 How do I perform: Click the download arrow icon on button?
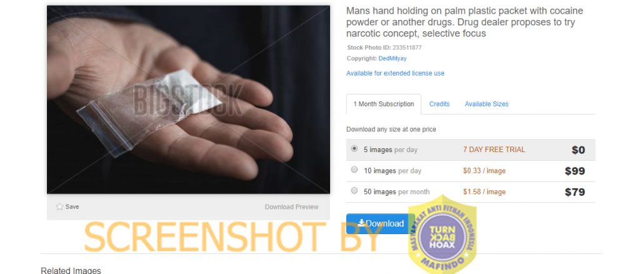(361, 223)
